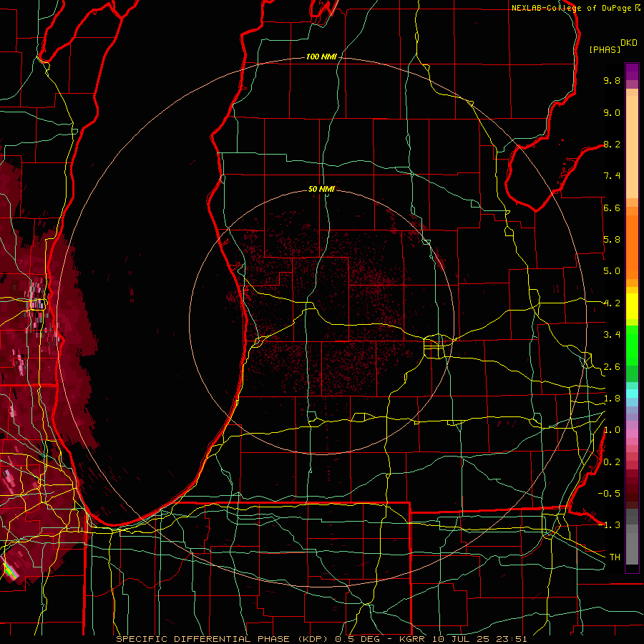Click the 7.4 value on color scale
Viewport: 644px width, 644px height.
612,176
